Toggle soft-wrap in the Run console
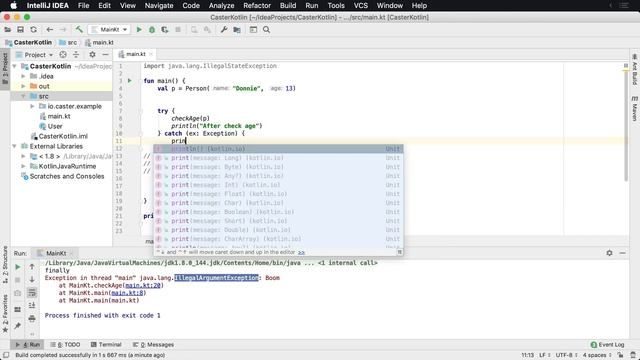 (32, 293)
